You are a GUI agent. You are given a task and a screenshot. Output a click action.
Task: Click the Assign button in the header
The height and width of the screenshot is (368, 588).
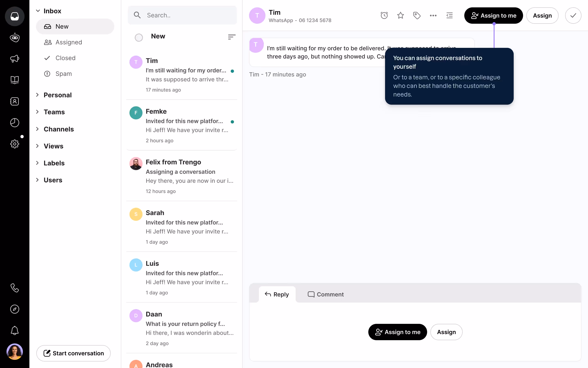[x=542, y=16]
